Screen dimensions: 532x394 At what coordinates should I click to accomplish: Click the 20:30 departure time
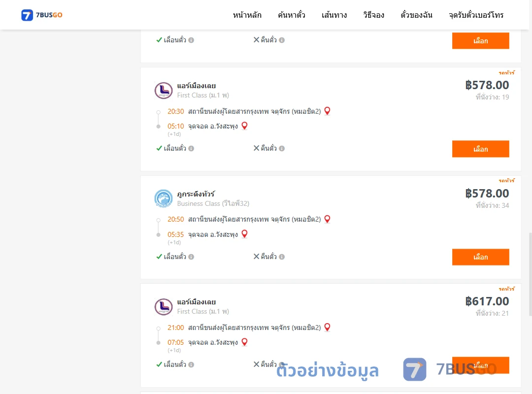tap(176, 111)
